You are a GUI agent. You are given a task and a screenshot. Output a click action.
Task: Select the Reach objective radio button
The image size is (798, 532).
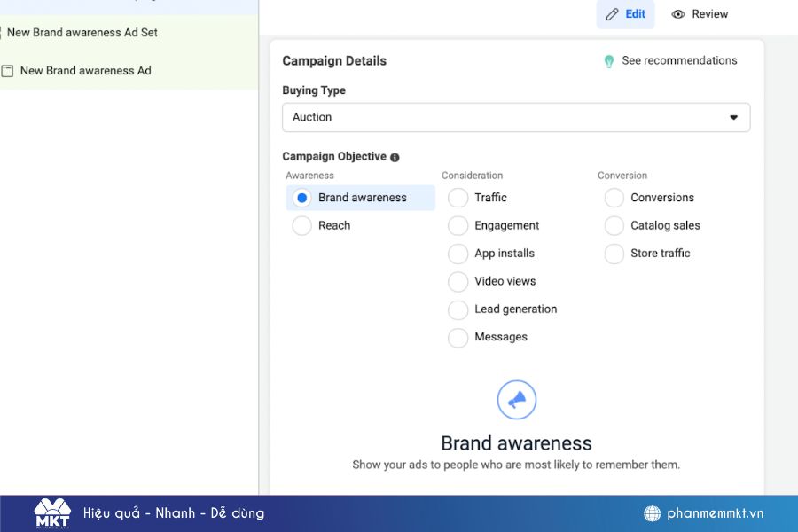pos(301,226)
